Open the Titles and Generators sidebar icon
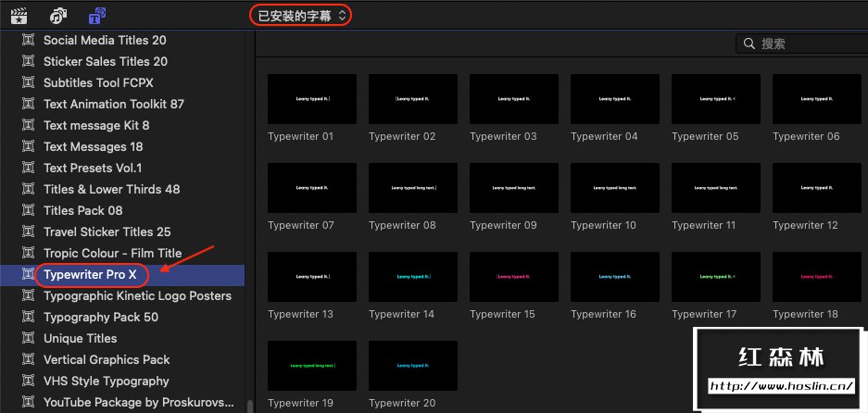The image size is (868, 413). pyautogui.click(x=97, y=16)
